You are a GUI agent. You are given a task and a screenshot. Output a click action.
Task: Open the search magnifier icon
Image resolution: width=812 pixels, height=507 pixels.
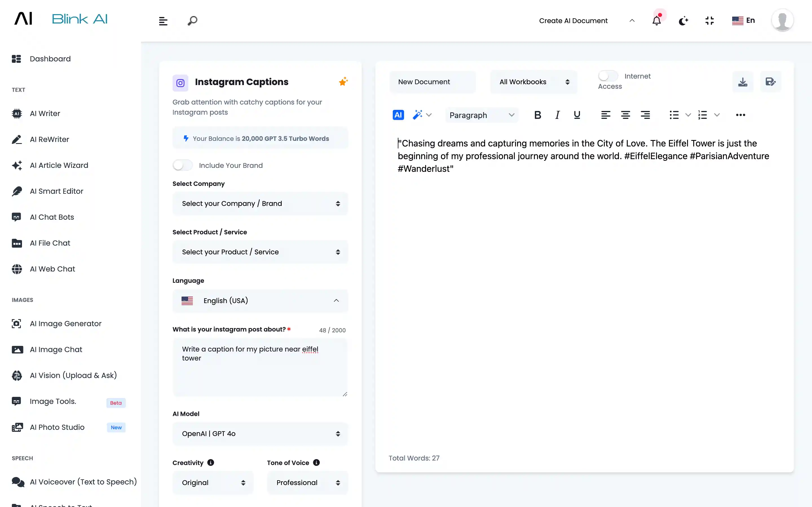click(x=192, y=21)
